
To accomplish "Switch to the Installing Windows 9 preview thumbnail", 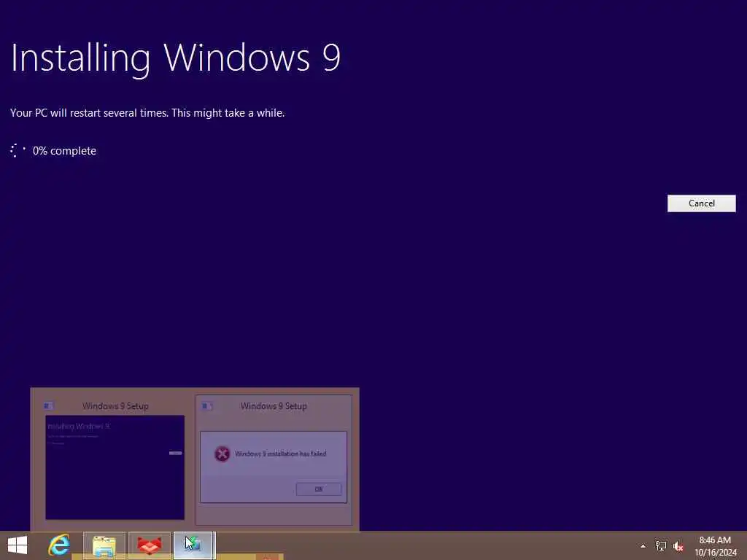I will point(115,467).
